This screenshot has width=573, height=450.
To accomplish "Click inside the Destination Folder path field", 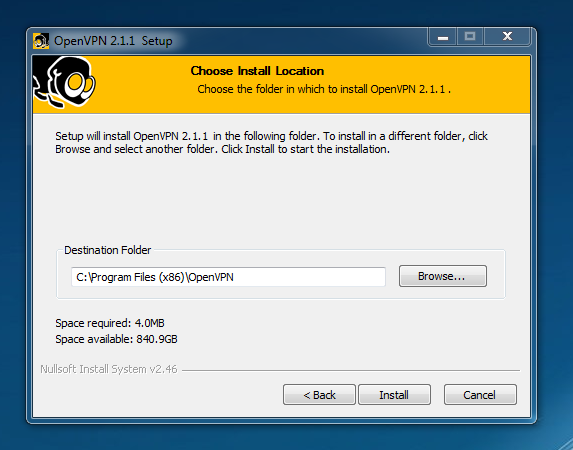I will click(228, 277).
